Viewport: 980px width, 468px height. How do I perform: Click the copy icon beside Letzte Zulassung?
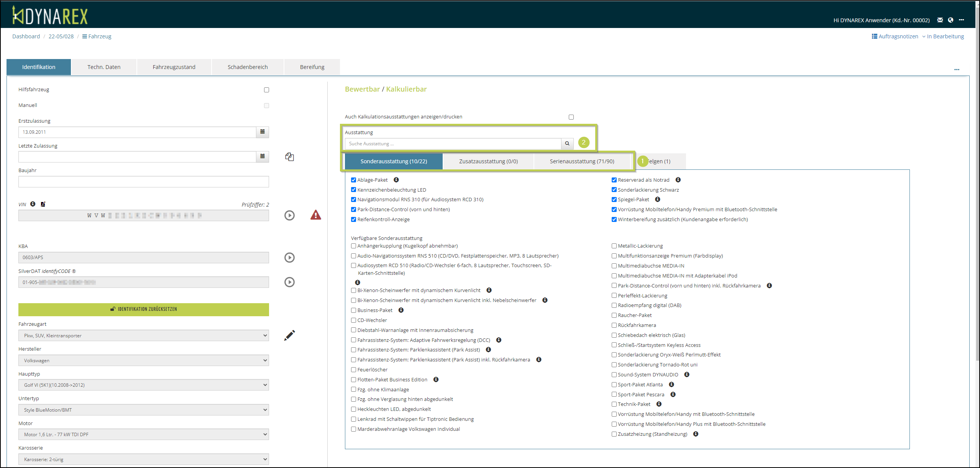[289, 157]
